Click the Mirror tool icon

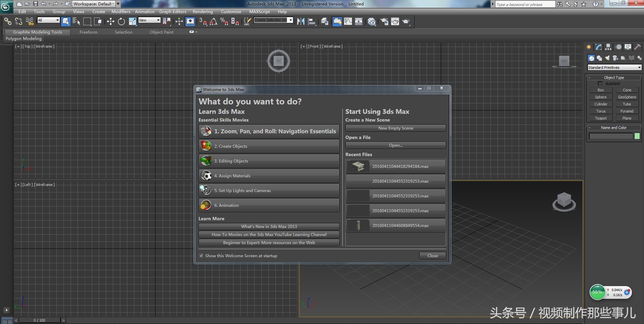coord(301,21)
